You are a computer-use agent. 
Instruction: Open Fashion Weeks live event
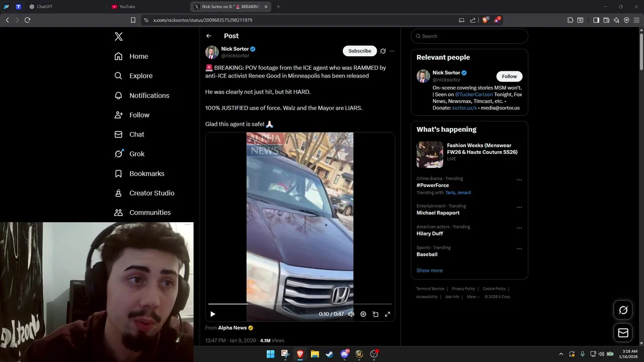(x=469, y=153)
